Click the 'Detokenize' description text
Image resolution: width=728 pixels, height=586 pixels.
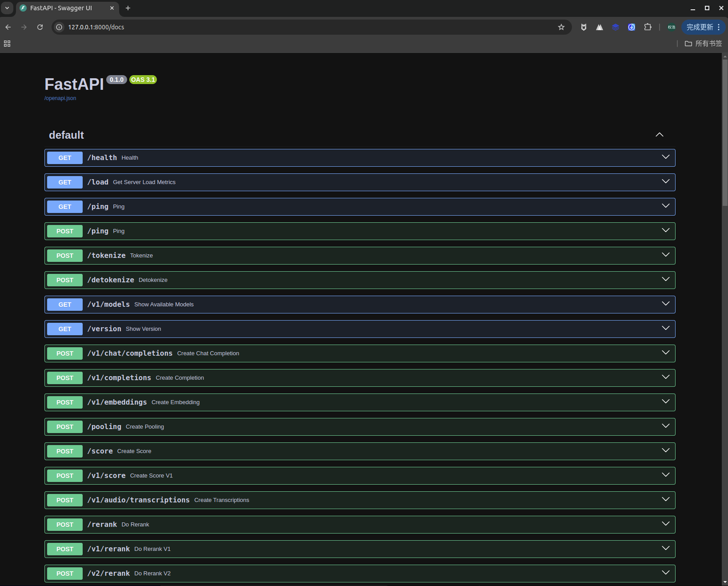(153, 280)
